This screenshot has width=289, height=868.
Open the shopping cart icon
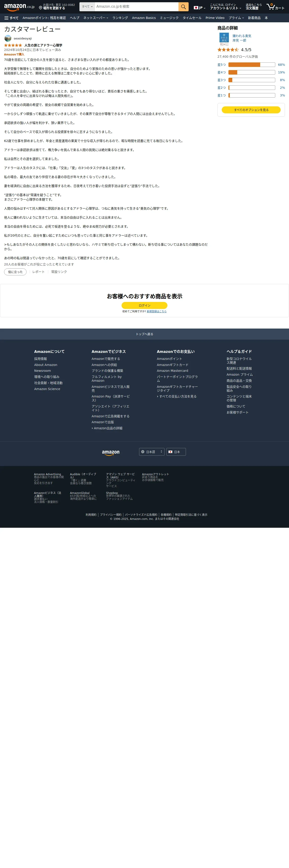275,7
